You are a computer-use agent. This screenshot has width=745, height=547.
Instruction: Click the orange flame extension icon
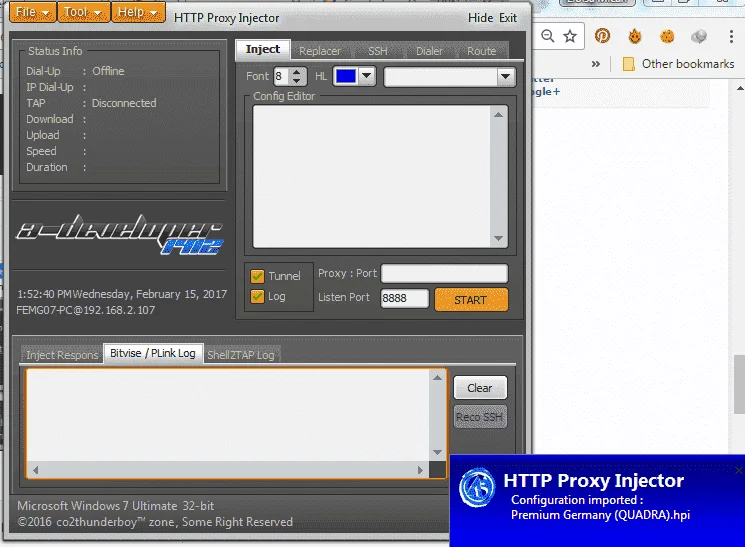635,36
